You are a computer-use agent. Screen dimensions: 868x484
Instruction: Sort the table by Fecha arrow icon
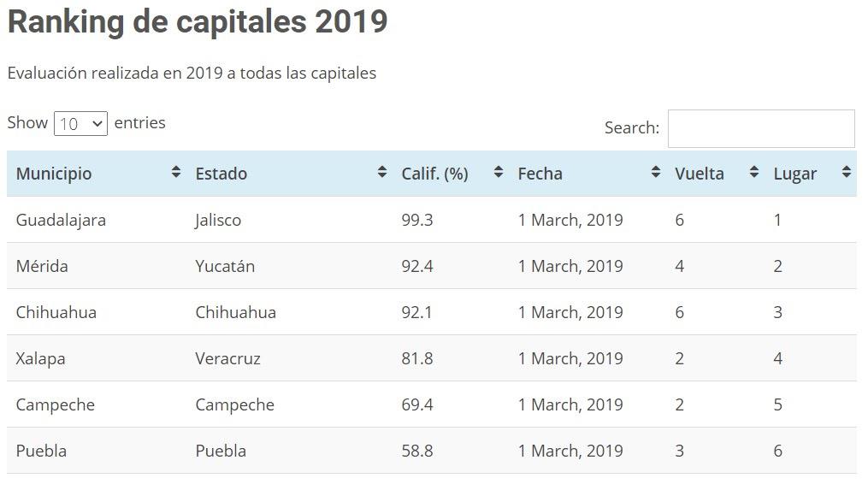[656, 173]
